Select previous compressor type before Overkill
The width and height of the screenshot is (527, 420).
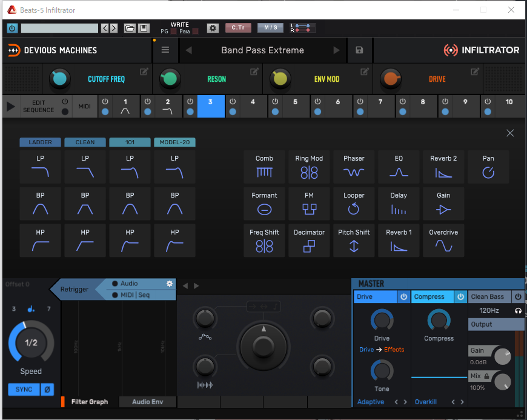453,402
